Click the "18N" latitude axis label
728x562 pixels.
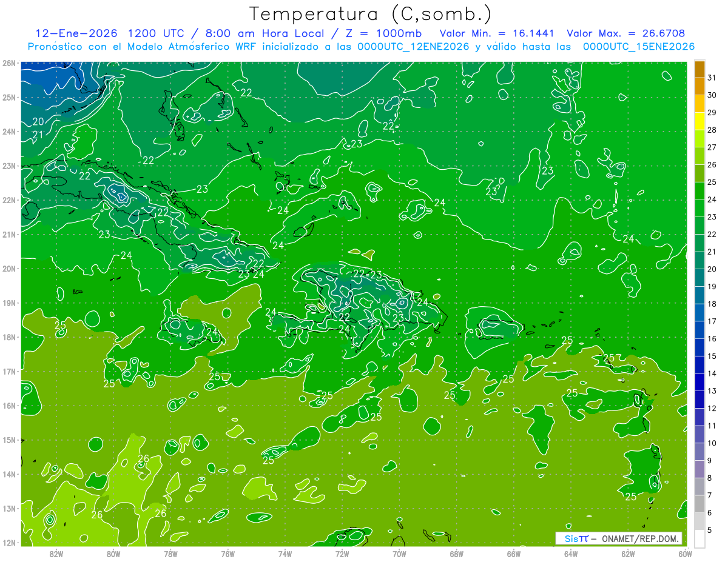9,337
